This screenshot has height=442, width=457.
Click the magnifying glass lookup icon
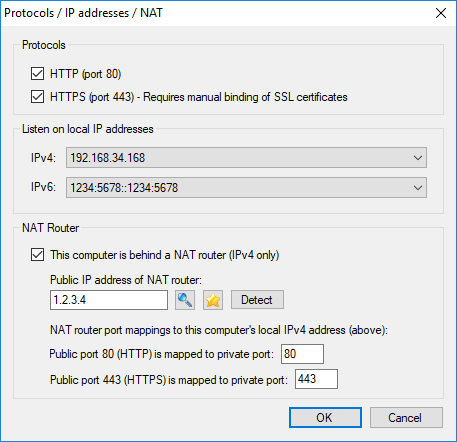[185, 300]
